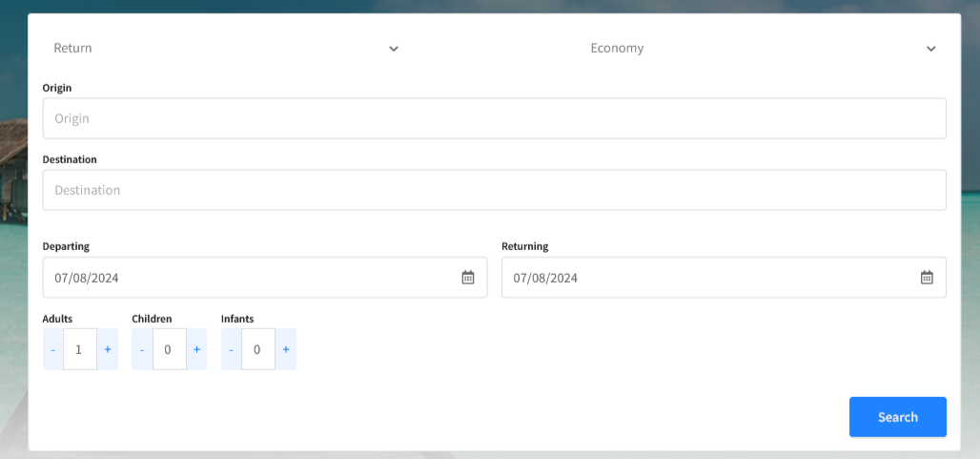Open the Returning date calendar icon
The height and width of the screenshot is (459, 980).
(927, 277)
